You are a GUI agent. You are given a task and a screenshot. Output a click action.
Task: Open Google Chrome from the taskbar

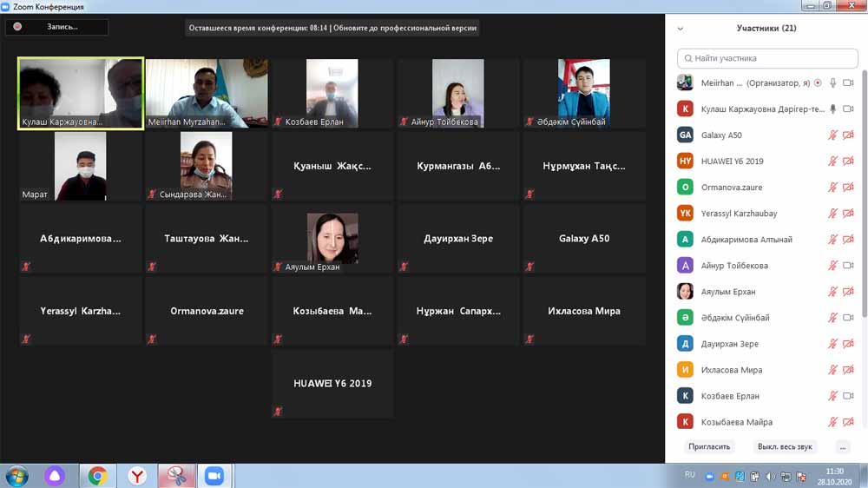pos(97,475)
